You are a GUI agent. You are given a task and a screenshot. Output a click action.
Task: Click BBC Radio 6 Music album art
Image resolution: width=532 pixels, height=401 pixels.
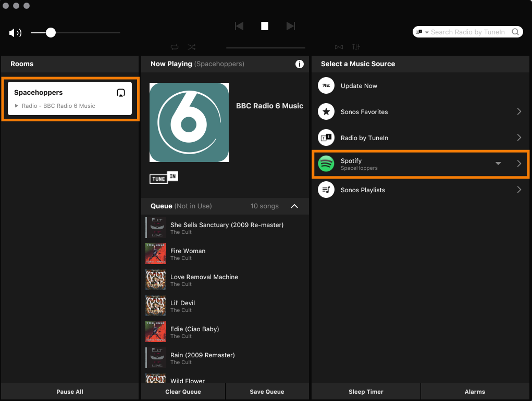189,122
